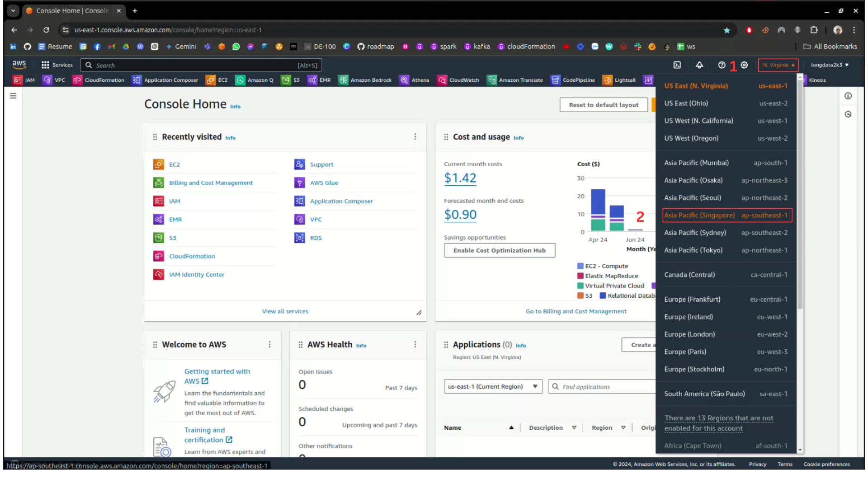The image size is (868, 488).
Task: Open the Services grid menu
Action: click(x=57, y=65)
